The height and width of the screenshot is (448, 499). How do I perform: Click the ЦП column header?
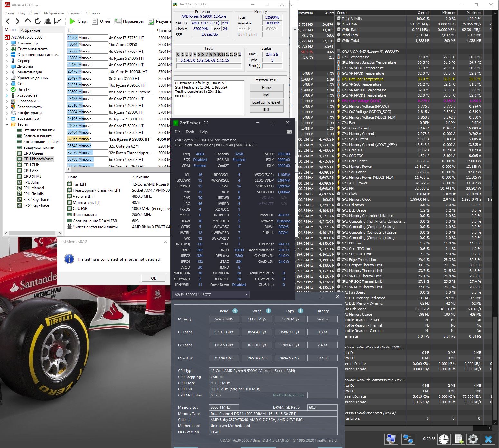110,30
